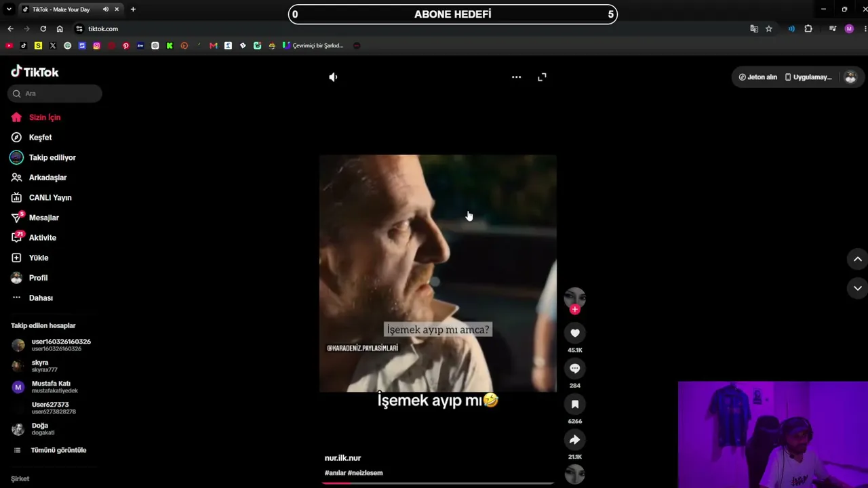The width and height of the screenshot is (868, 488).
Task: Open the comments on this video
Action: click(574, 369)
